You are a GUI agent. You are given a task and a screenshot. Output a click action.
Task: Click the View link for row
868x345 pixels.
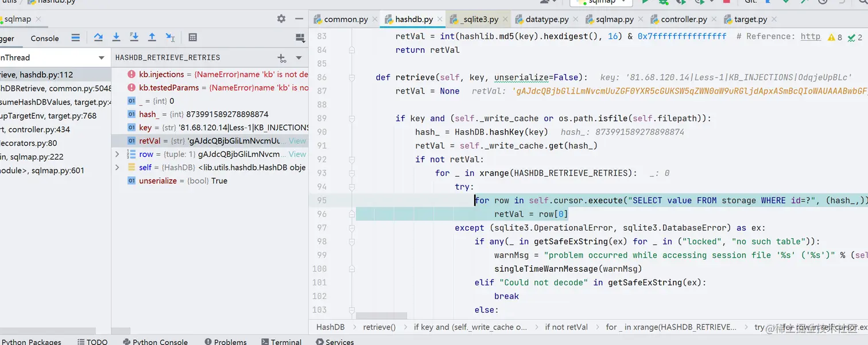click(x=297, y=154)
